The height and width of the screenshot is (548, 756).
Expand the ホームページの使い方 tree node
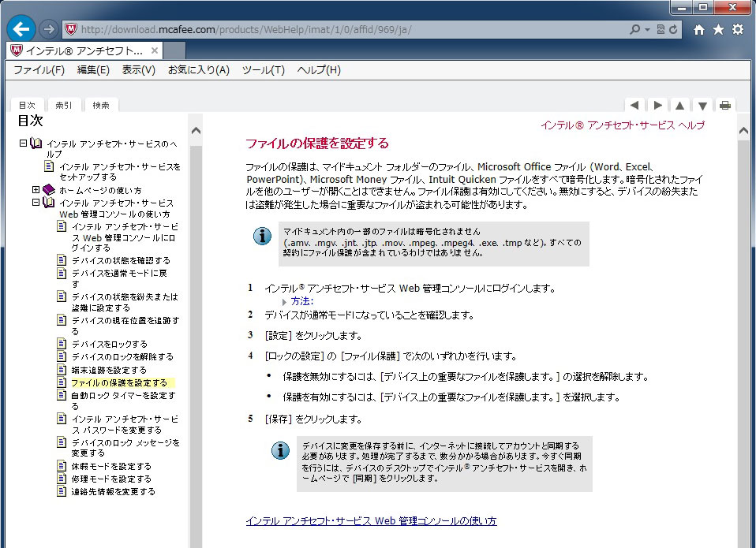pos(36,190)
